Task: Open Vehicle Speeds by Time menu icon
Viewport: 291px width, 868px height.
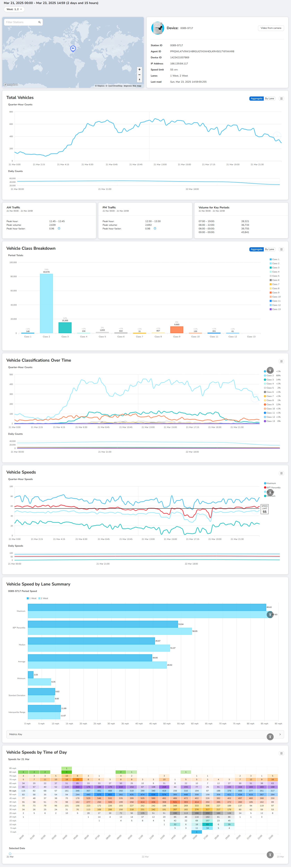Action: pos(281,753)
